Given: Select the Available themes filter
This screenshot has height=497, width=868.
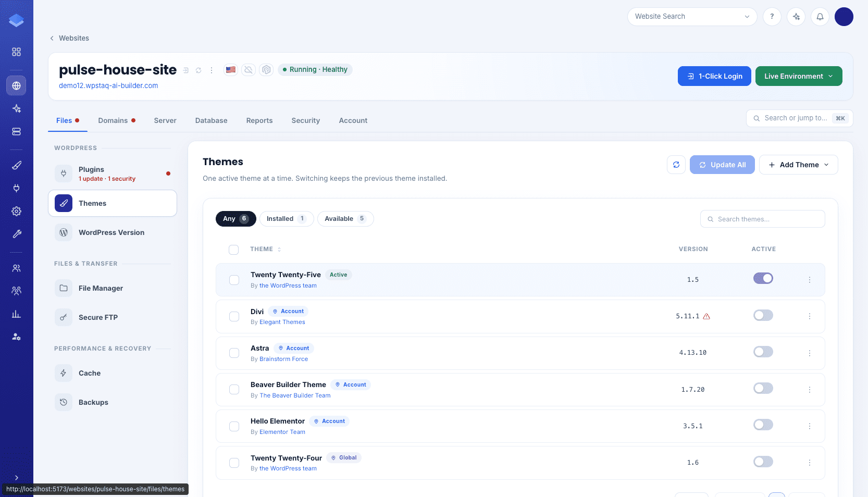Looking at the screenshot, I should [345, 219].
